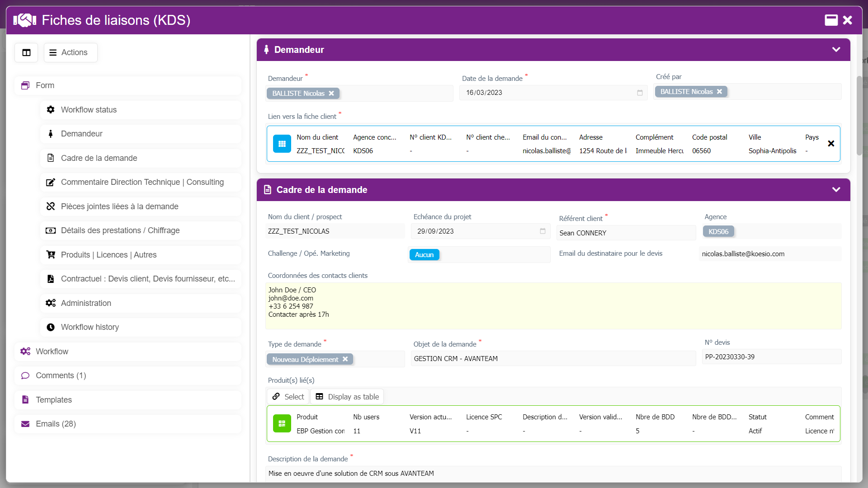The height and width of the screenshot is (488, 868).
Task: Close the Fiches de liaisons dialog
Action: pyautogui.click(x=848, y=20)
